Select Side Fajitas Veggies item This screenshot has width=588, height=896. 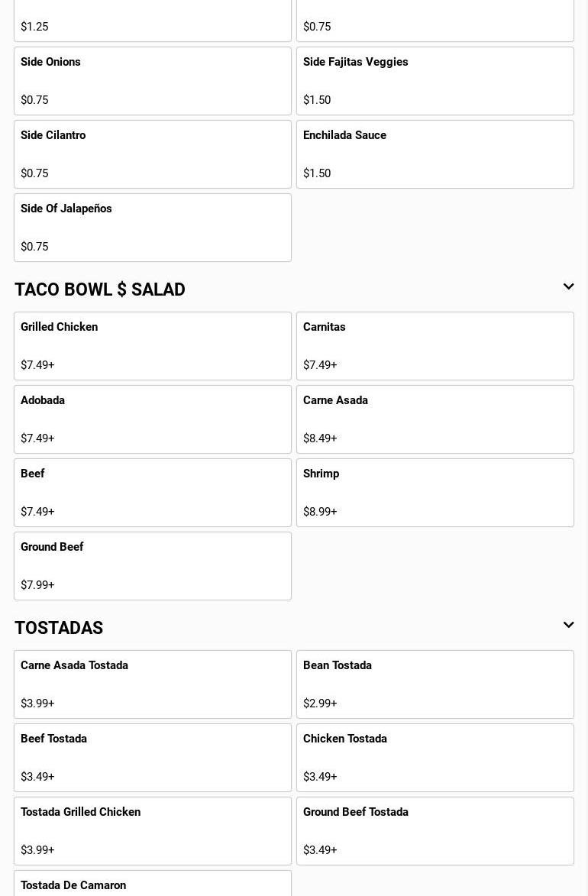[x=435, y=81]
